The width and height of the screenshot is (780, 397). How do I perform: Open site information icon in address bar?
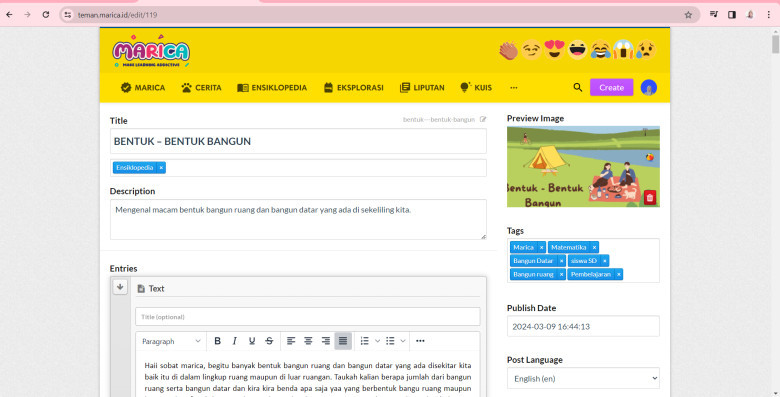click(x=68, y=15)
